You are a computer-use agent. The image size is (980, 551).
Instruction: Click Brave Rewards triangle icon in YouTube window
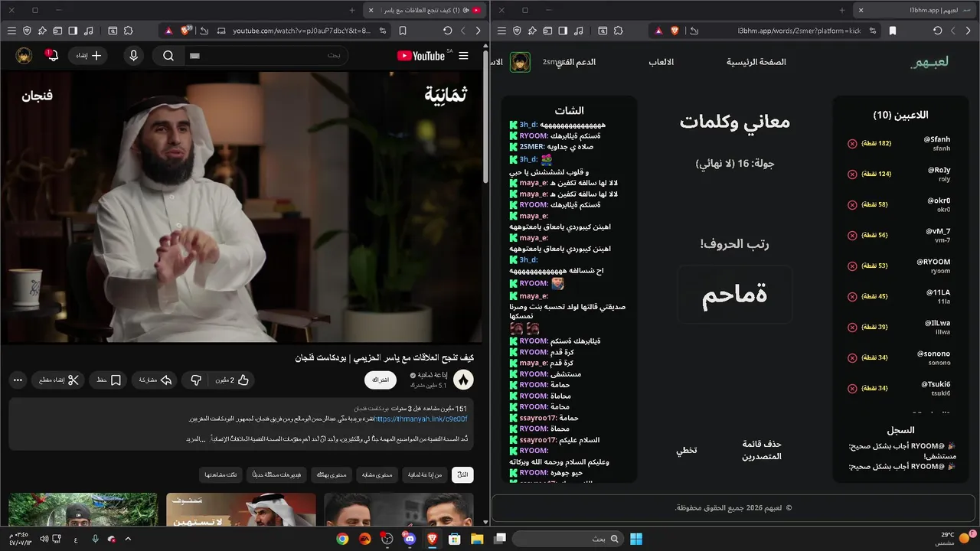tap(168, 31)
